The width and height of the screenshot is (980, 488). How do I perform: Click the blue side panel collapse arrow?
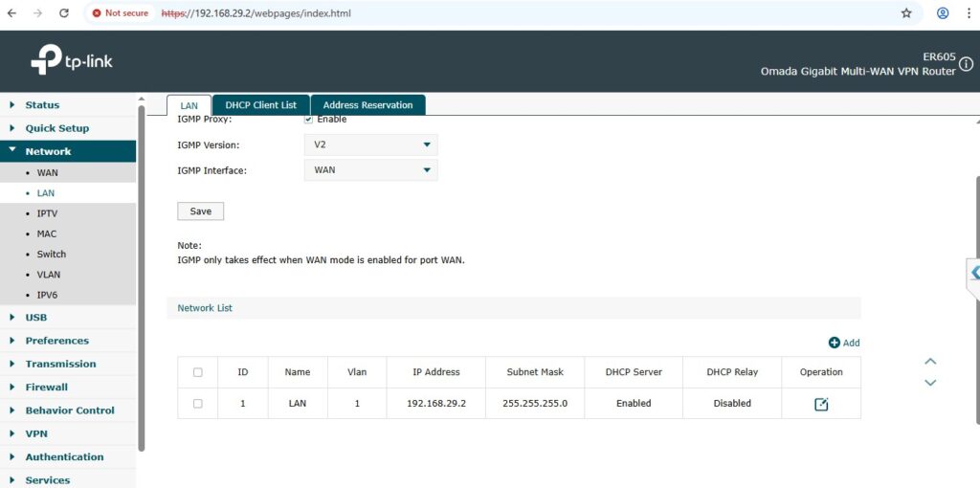pos(973,273)
